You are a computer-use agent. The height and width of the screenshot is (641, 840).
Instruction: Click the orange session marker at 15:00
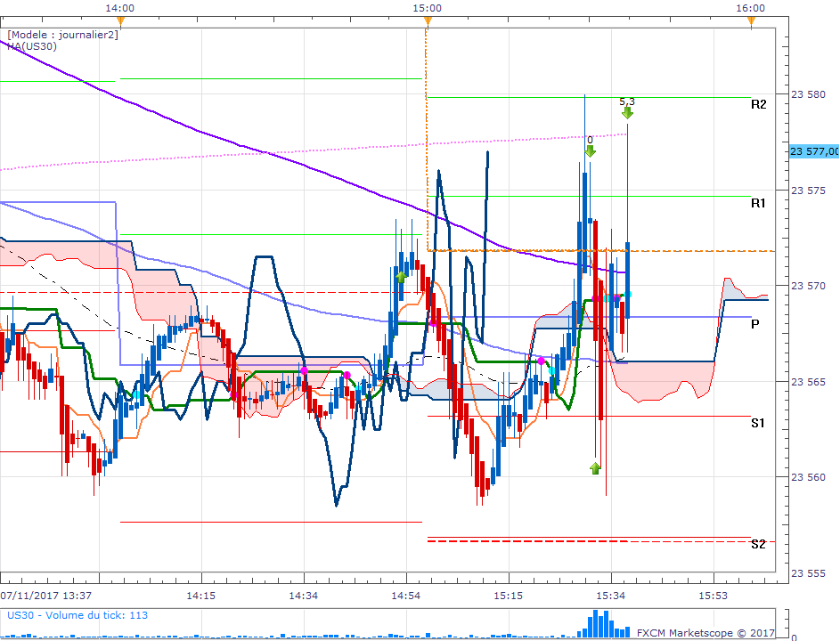pyautogui.click(x=428, y=21)
